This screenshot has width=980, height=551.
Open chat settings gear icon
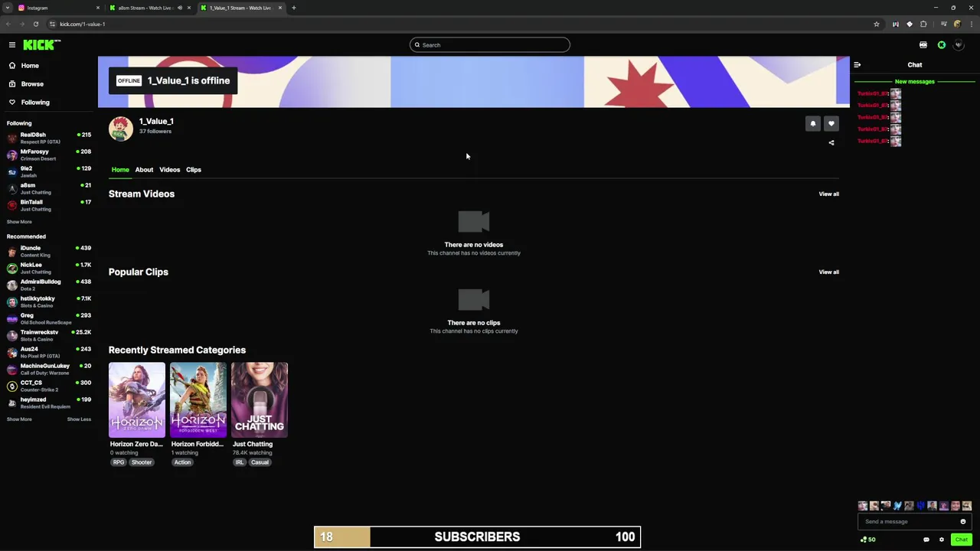point(942,540)
